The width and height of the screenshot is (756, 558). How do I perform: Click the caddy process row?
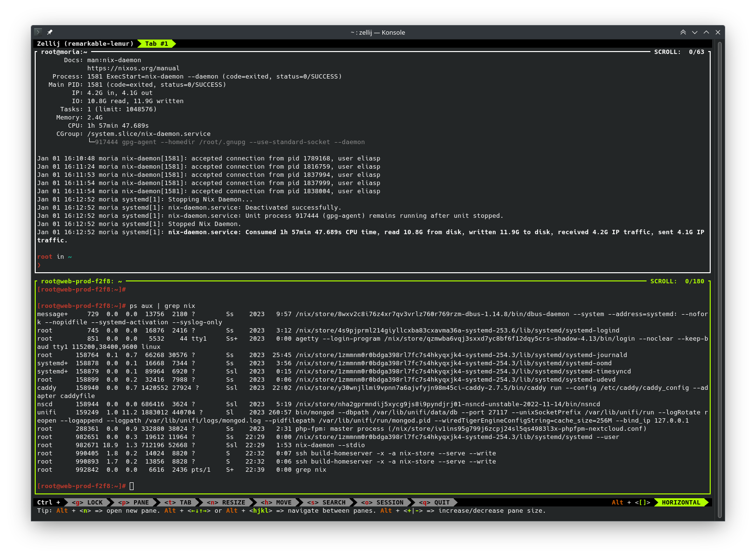point(373,392)
